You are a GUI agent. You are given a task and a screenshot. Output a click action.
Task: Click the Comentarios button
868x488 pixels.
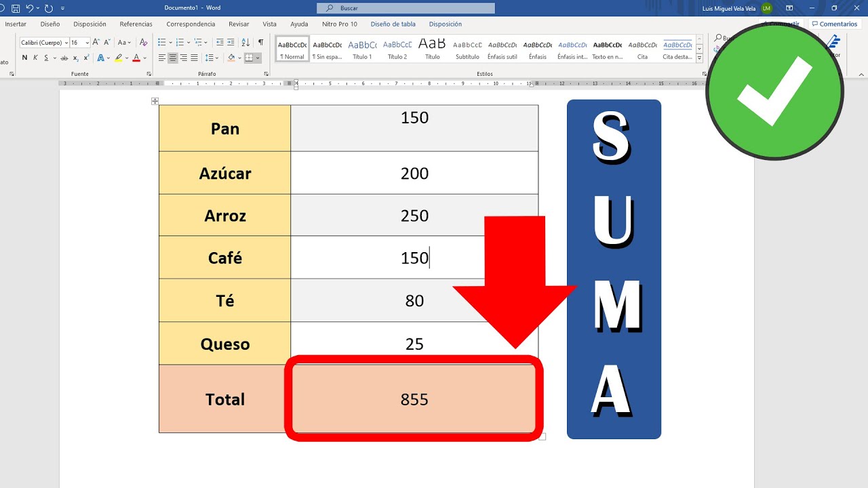pyautogui.click(x=835, y=24)
